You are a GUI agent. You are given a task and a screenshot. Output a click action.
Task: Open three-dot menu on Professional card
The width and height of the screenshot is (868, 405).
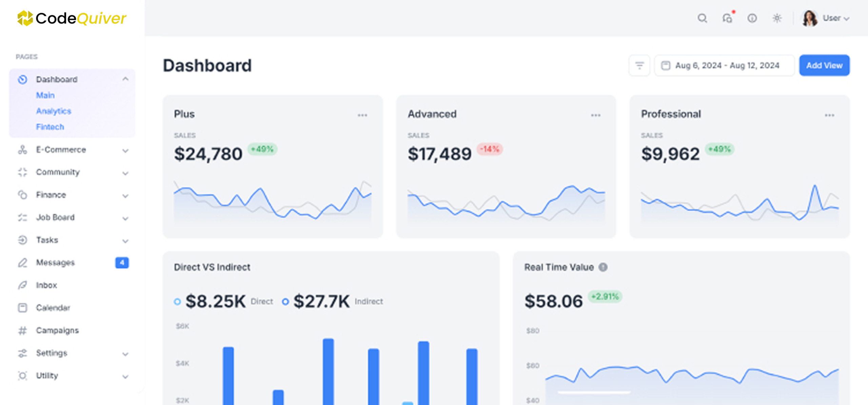pyautogui.click(x=829, y=115)
